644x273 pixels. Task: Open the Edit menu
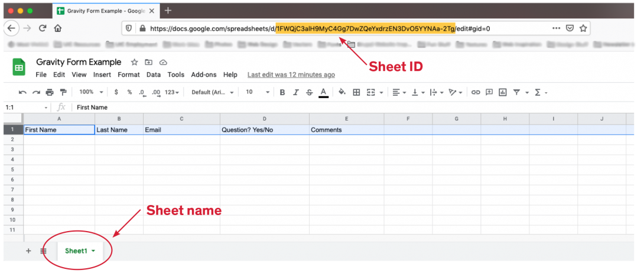tap(59, 74)
